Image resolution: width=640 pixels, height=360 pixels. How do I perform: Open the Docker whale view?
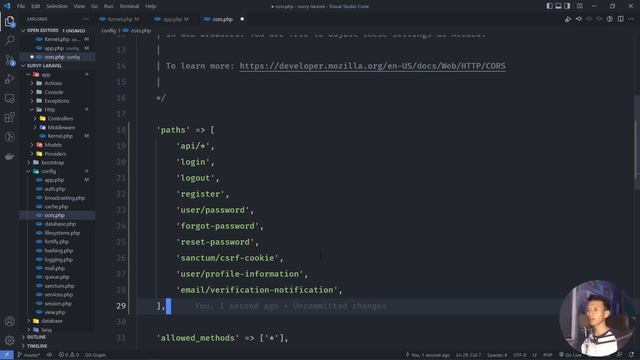(x=9, y=156)
